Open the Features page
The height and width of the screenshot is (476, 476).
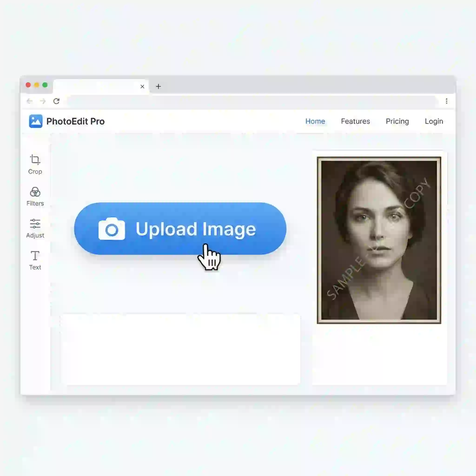tap(356, 121)
